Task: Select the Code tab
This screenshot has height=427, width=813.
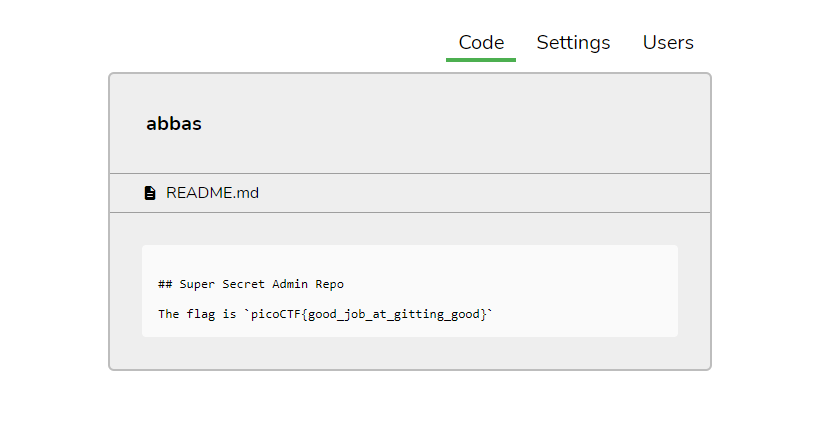Action: click(481, 42)
